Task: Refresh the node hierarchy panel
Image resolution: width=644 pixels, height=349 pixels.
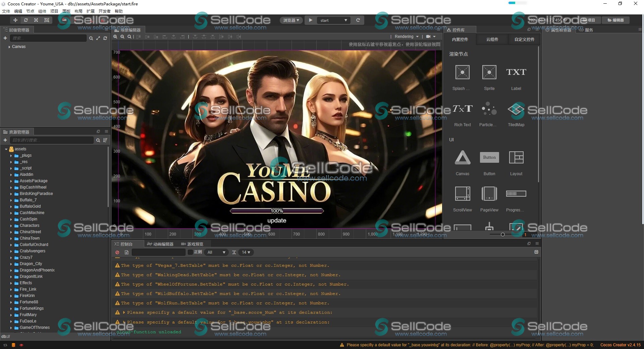Action: (105, 38)
